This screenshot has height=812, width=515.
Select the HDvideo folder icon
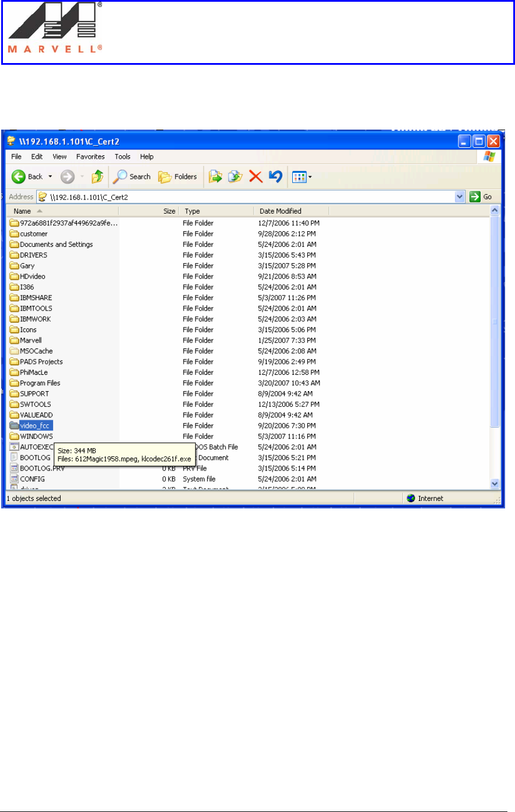(15, 276)
